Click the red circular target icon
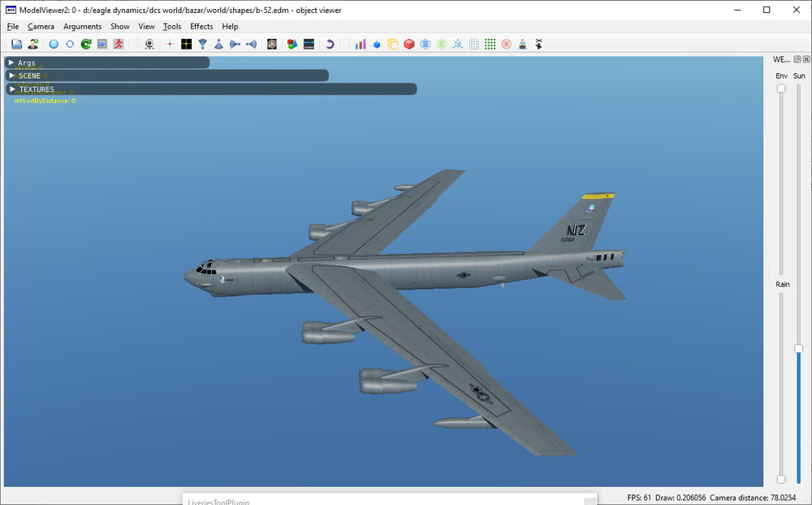The image size is (812, 505). 507,44
